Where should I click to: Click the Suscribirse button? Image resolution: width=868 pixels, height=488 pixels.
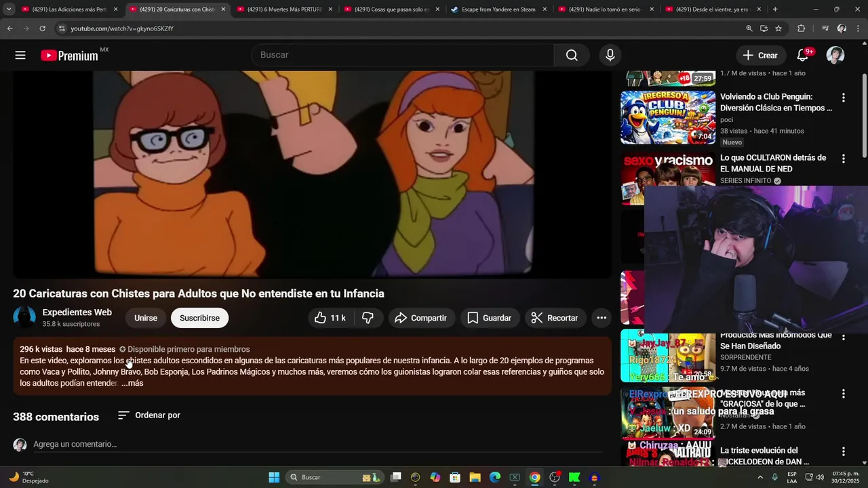(x=199, y=318)
